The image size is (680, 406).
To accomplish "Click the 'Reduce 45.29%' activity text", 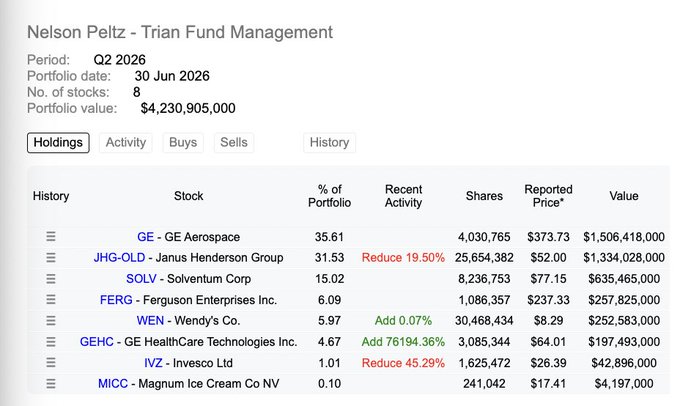I will pyautogui.click(x=403, y=363).
